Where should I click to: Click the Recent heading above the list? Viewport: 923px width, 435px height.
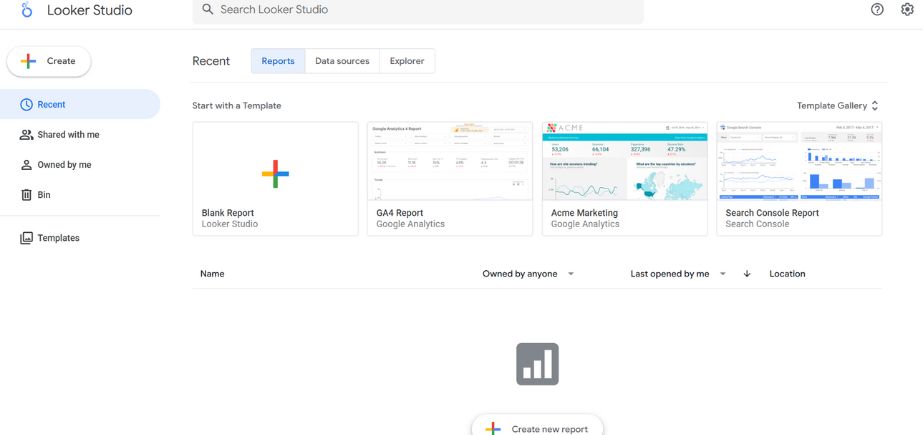[x=211, y=61]
